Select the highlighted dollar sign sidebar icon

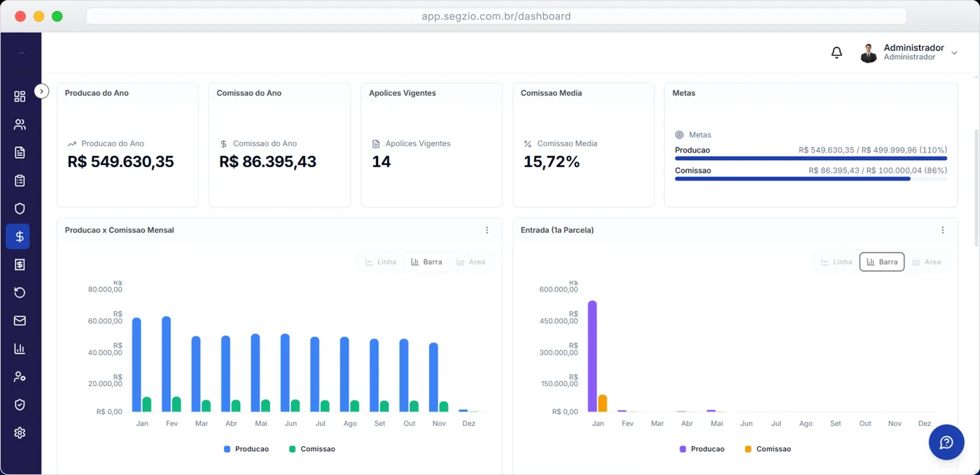18,236
